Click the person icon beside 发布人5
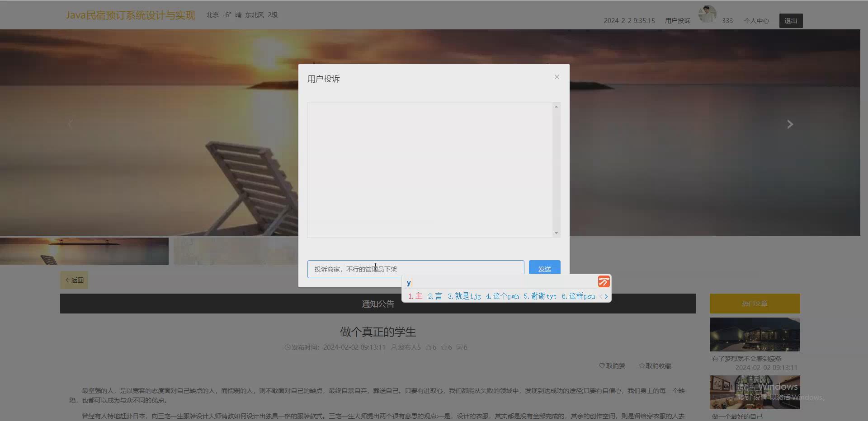Screen dimensions: 868x421 tap(393, 347)
